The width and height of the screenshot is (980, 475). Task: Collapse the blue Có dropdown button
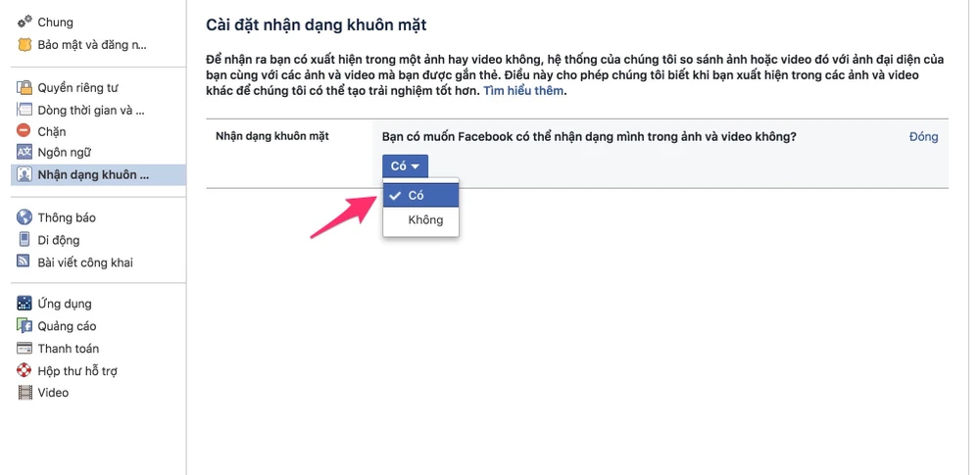(405, 166)
